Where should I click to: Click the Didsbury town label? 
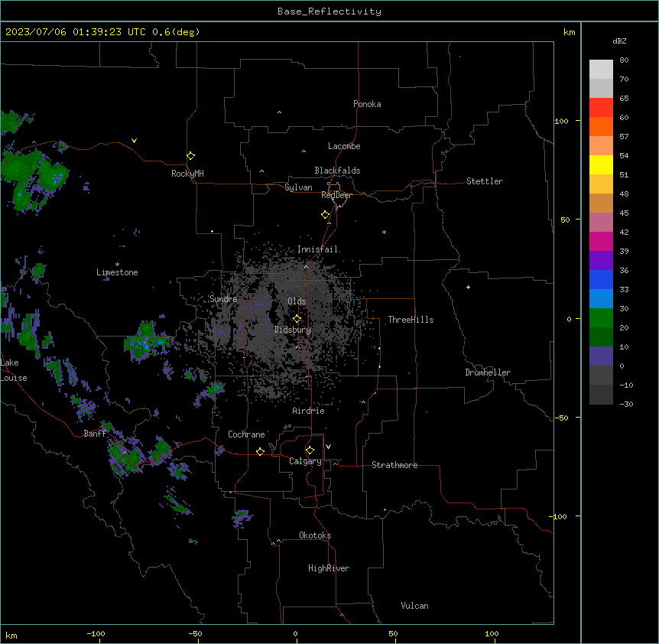(293, 330)
